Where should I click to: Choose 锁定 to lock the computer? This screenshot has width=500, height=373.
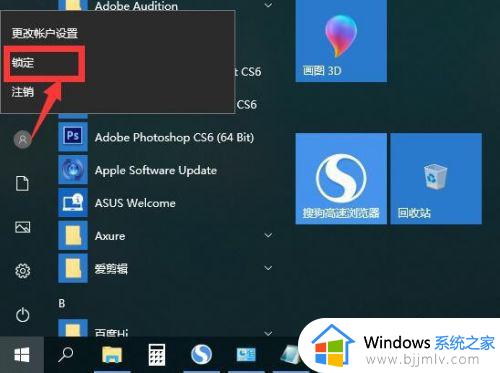coord(23,62)
